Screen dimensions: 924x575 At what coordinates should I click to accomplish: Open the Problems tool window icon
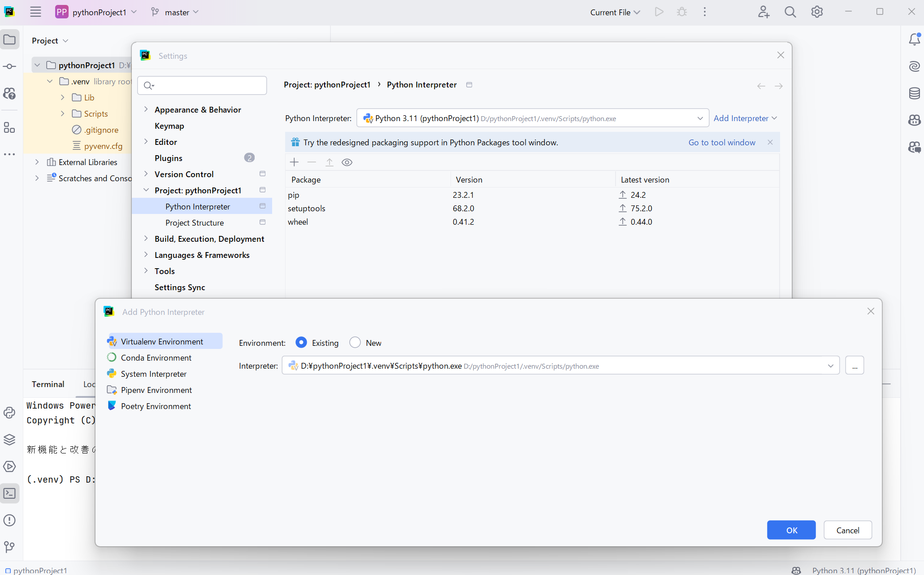coord(9,520)
